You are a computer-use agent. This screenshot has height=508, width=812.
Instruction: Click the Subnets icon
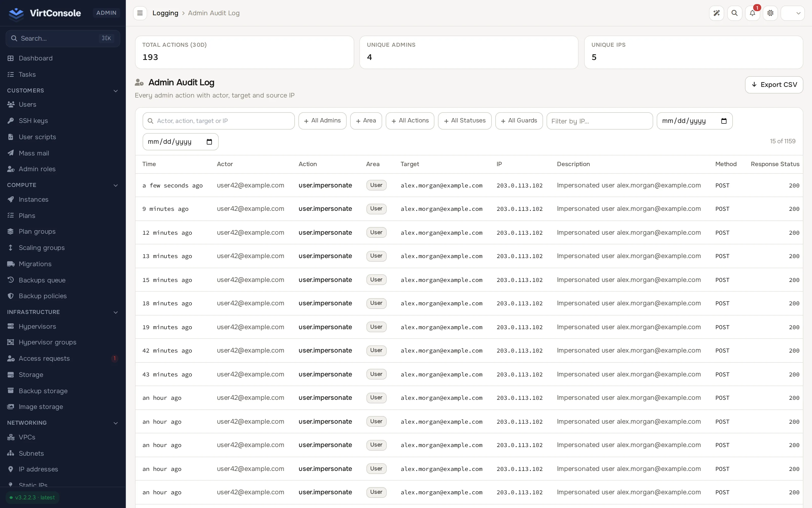tap(11, 453)
